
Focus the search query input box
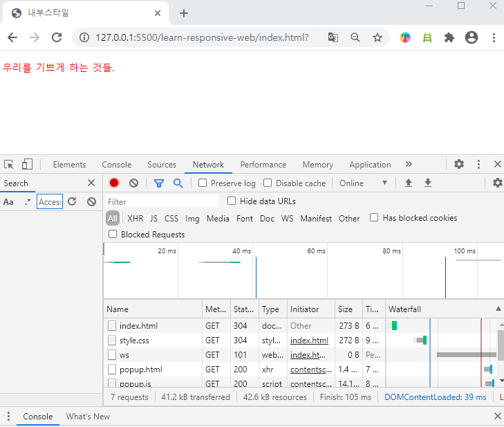(50, 202)
